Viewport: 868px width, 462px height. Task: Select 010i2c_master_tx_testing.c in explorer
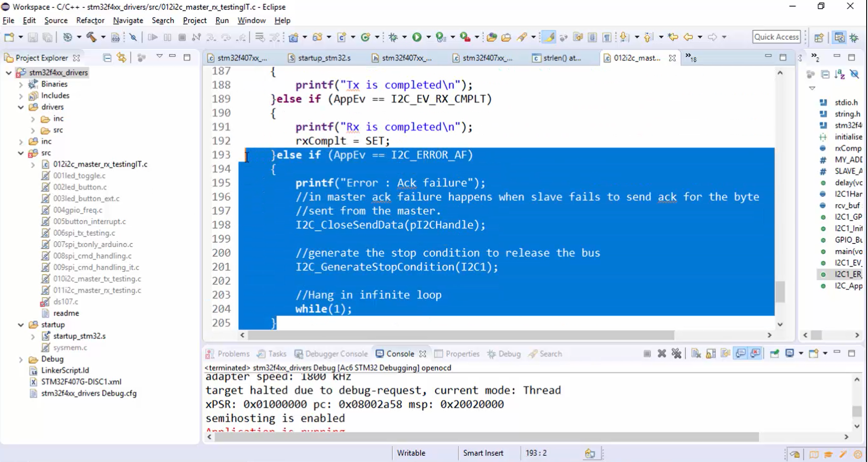point(97,279)
